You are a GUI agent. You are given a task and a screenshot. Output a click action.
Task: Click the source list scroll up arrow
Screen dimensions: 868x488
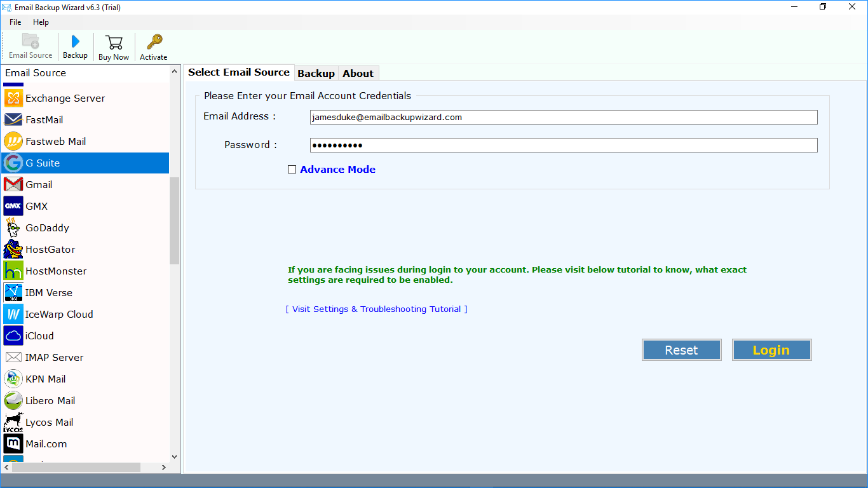[x=175, y=72]
